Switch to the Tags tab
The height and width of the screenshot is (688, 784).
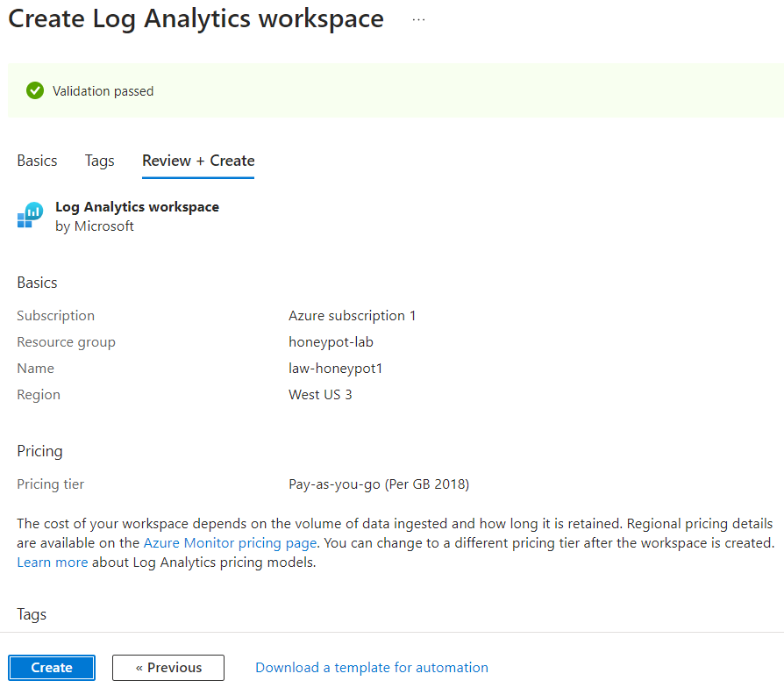point(99,161)
